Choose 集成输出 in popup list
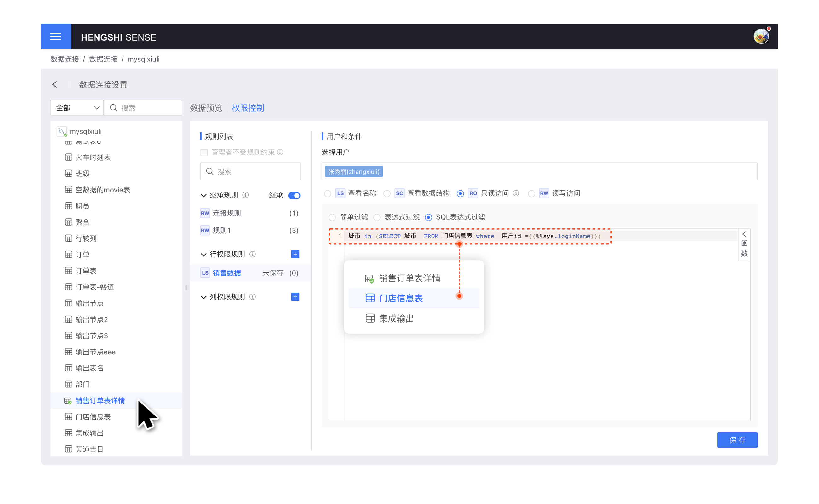Screen dimensions: 819x504 pyautogui.click(x=414, y=318)
